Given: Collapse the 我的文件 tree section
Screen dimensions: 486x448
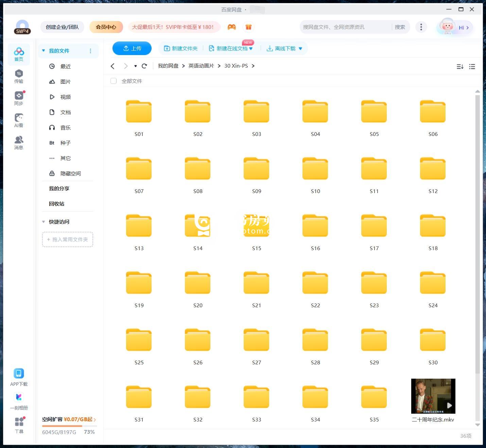Looking at the screenshot, I should pos(43,50).
